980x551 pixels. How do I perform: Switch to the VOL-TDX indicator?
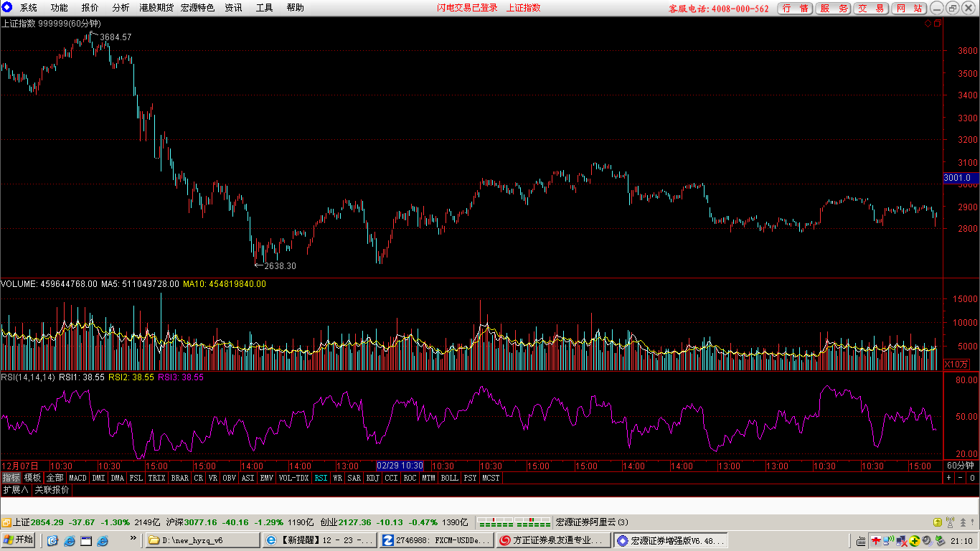(293, 478)
